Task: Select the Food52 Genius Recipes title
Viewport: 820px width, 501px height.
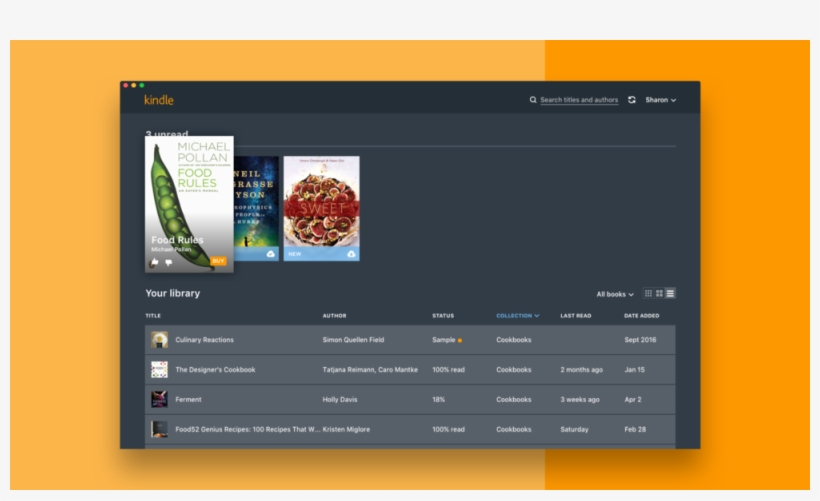Action: [x=248, y=429]
